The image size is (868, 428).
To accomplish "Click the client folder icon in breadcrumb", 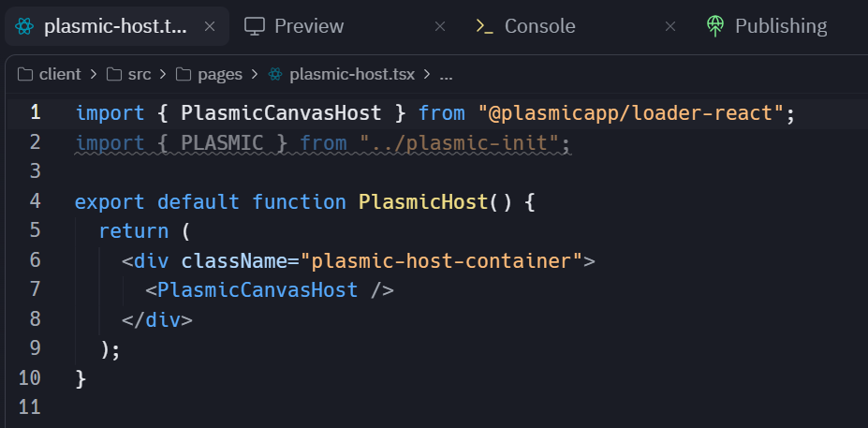I will tap(25, 74).
